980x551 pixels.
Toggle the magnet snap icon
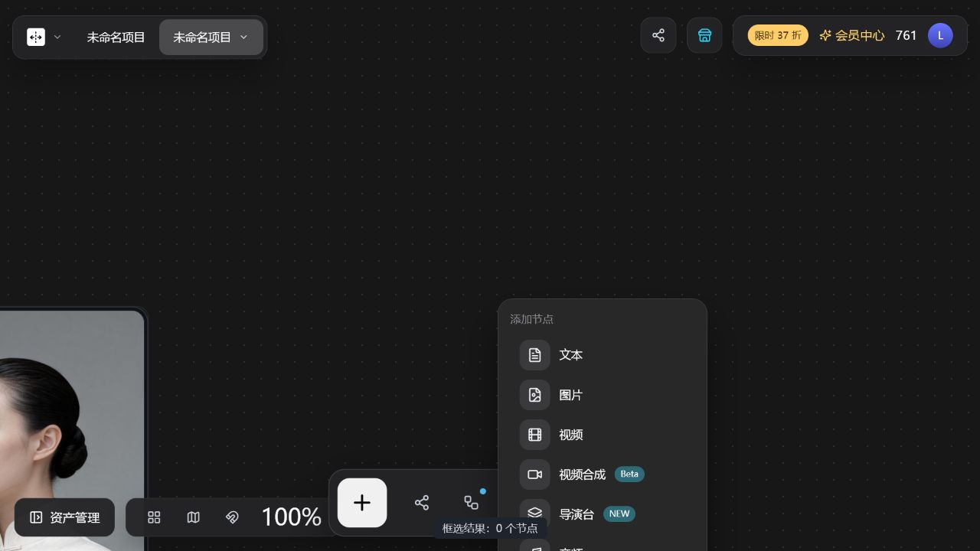point(232,517)
